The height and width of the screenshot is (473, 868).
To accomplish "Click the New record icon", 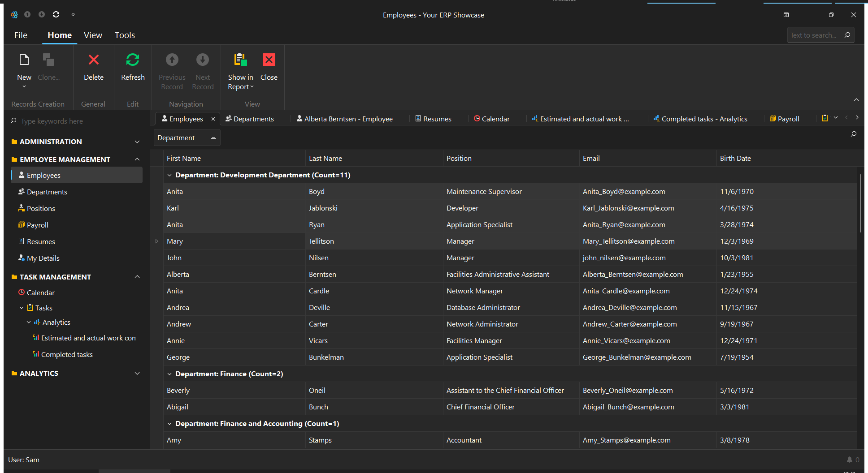I will (x=24, y=60).
